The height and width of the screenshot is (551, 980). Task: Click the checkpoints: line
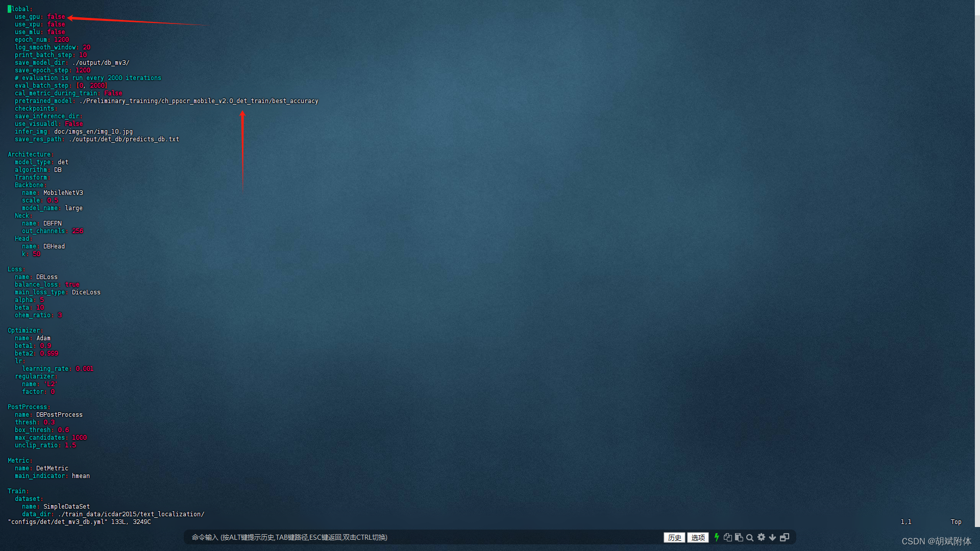36,109
